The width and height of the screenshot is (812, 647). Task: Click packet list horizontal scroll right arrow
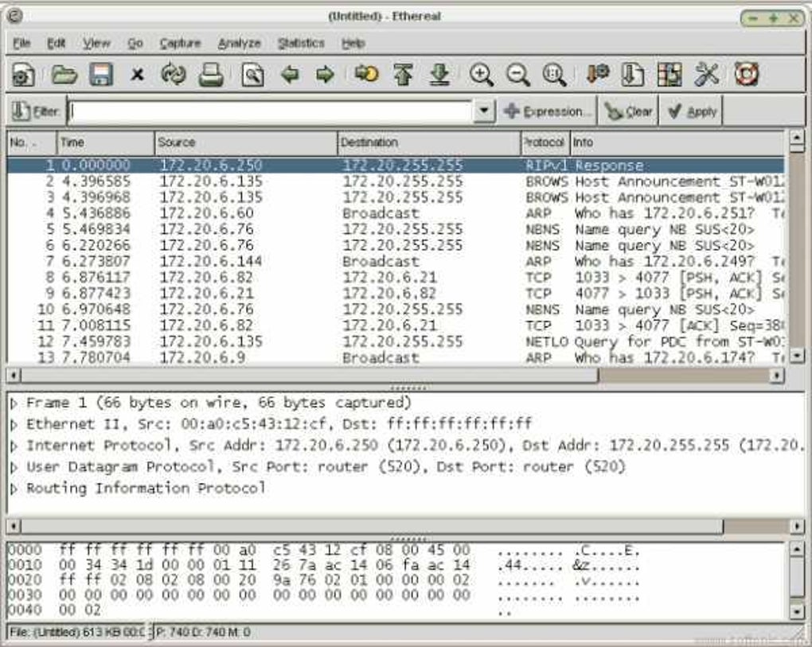777,376
